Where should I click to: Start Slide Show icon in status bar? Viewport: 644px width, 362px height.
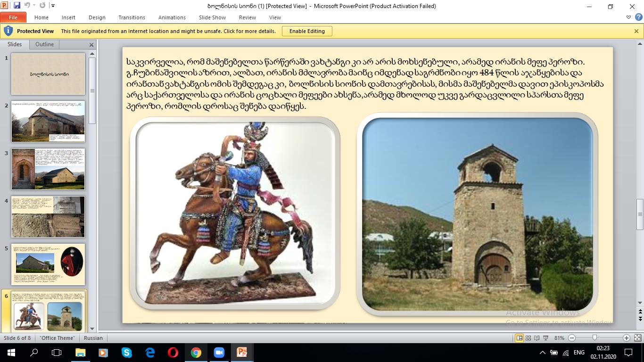click(545, 338)
